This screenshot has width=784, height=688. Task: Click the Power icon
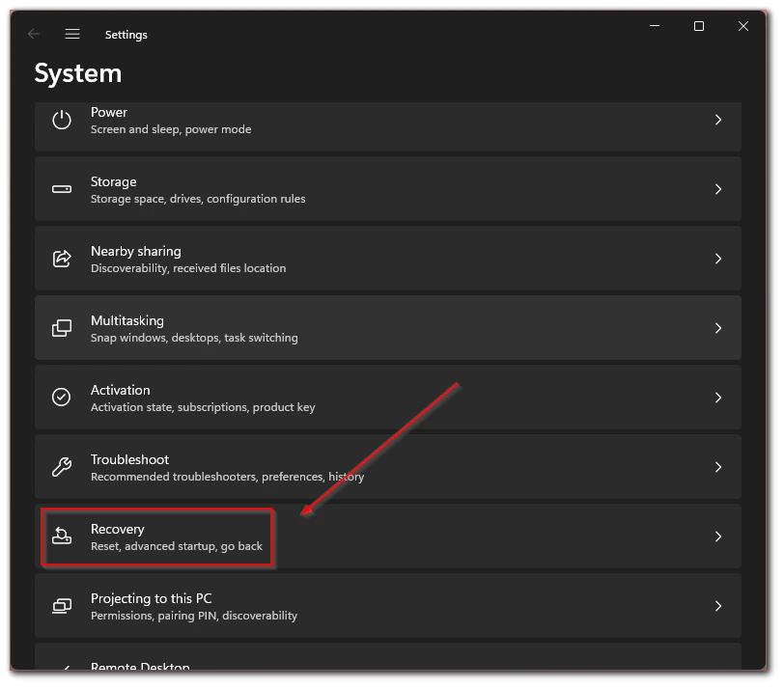tap(62, 120)
